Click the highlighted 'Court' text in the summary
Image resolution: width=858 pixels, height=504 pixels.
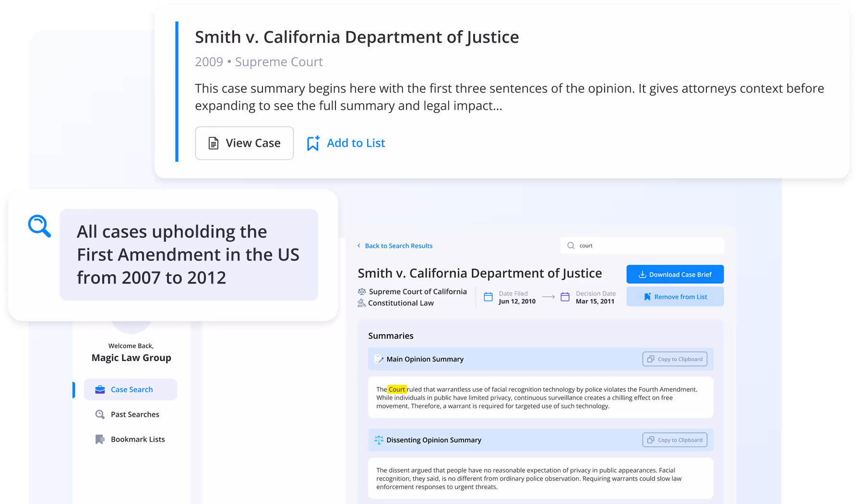396,389
